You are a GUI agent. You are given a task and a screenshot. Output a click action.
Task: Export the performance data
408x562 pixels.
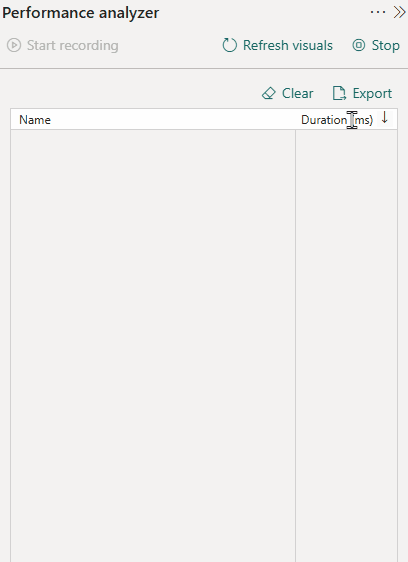pos(362,94)
